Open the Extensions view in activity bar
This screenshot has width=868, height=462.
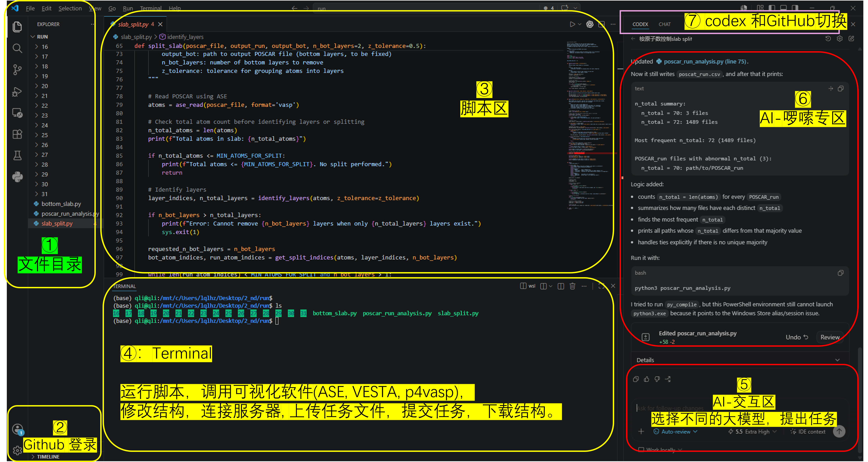tap(17, 134)
